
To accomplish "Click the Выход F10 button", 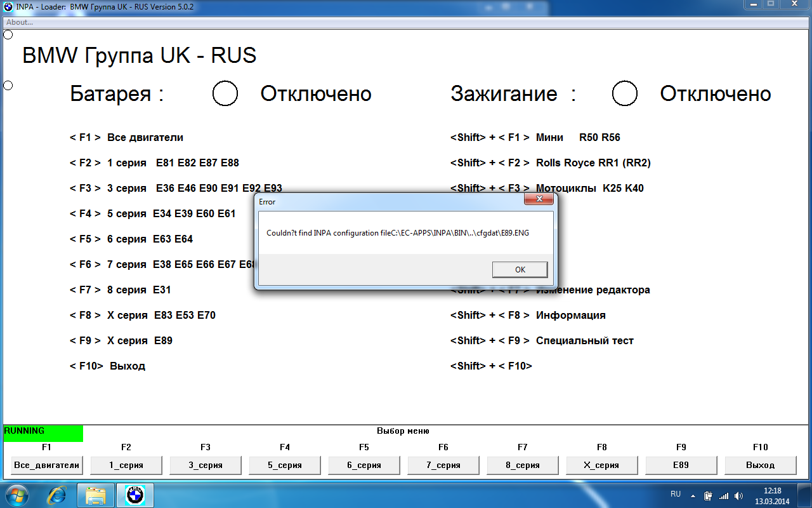I will 761,465.
